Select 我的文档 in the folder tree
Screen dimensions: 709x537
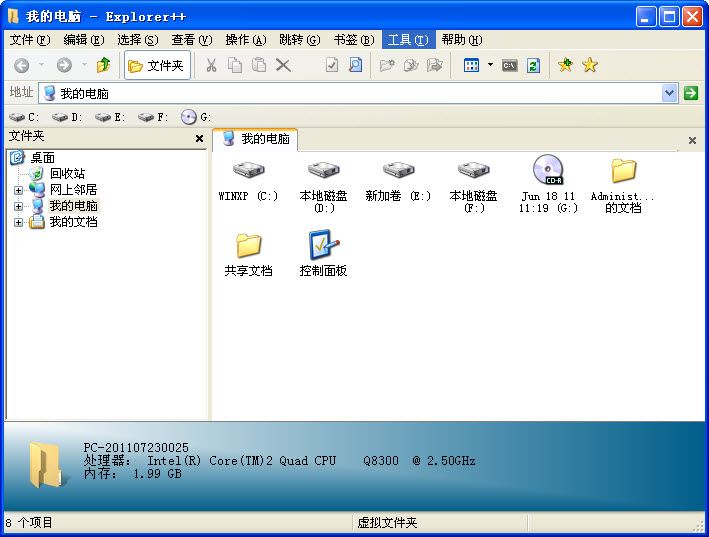pyautogui.click(x=73, y=222)
